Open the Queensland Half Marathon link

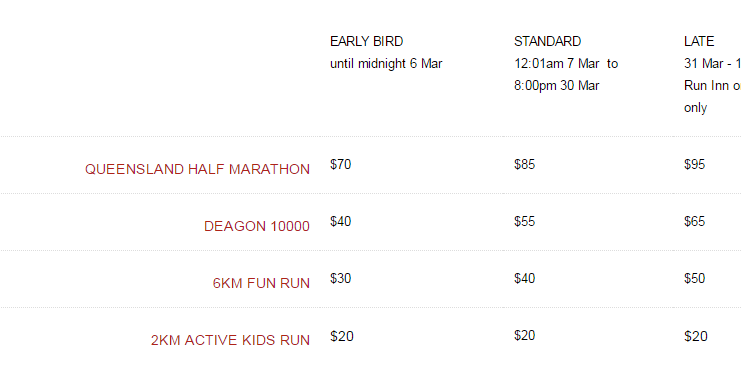click(x=197, y=169)
